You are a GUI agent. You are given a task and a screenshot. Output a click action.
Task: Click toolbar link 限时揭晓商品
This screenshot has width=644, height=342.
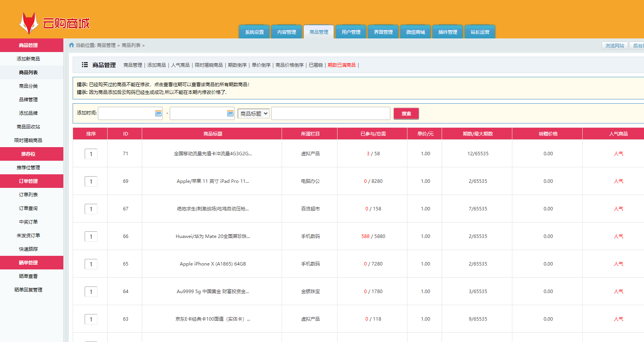209,65
